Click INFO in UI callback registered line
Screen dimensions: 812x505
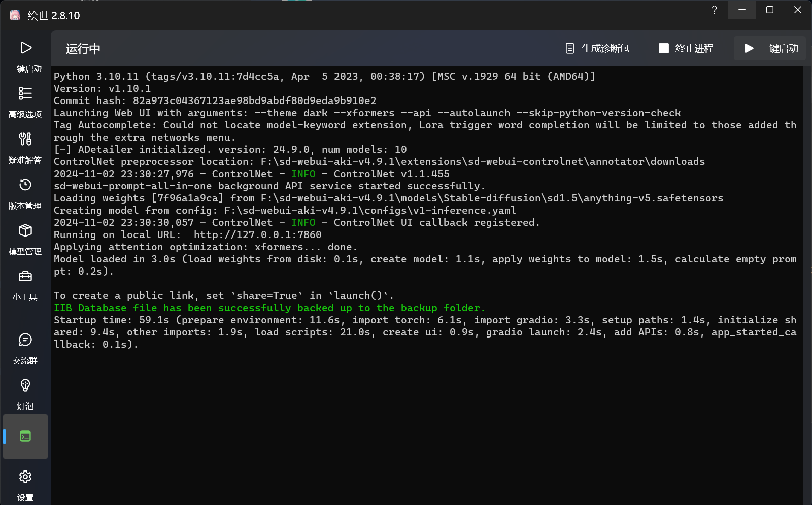point(303,223)
